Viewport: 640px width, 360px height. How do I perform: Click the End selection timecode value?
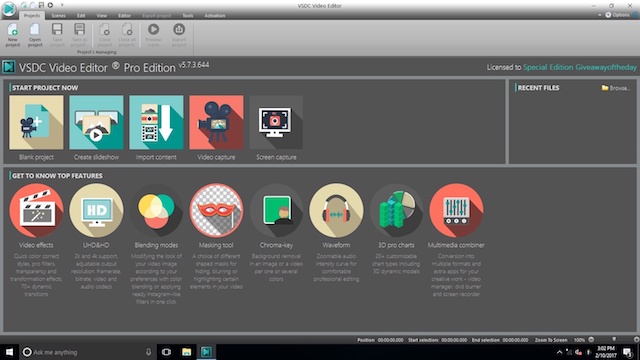click(515, 340)
